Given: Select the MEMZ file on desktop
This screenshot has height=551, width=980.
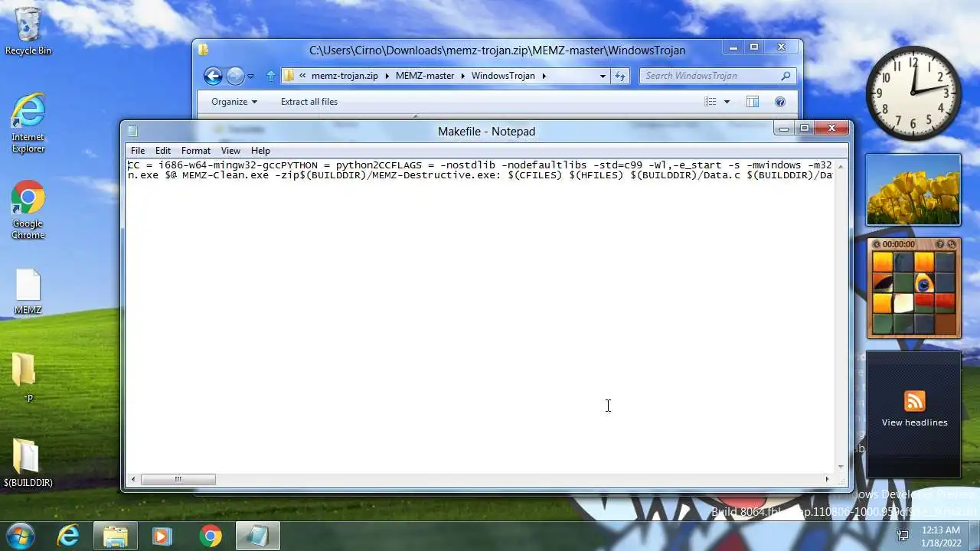Looking at the screenshot, I should [x=28, y=292].
